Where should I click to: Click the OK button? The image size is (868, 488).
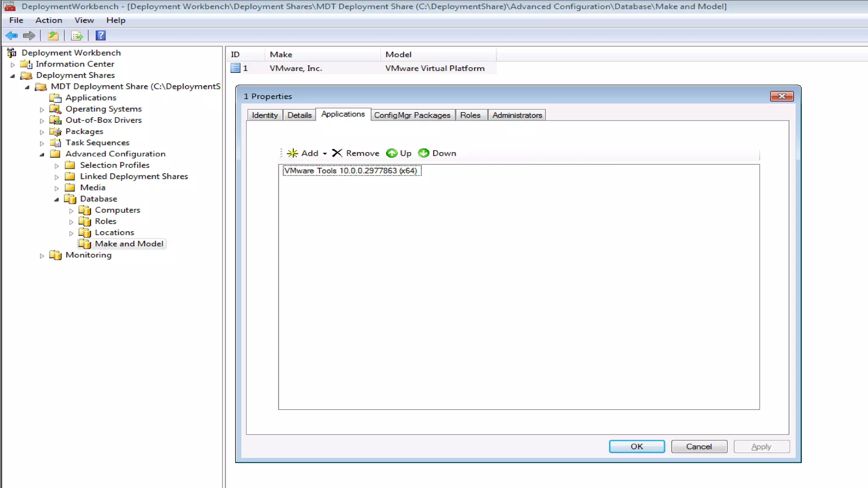point(637,446)
